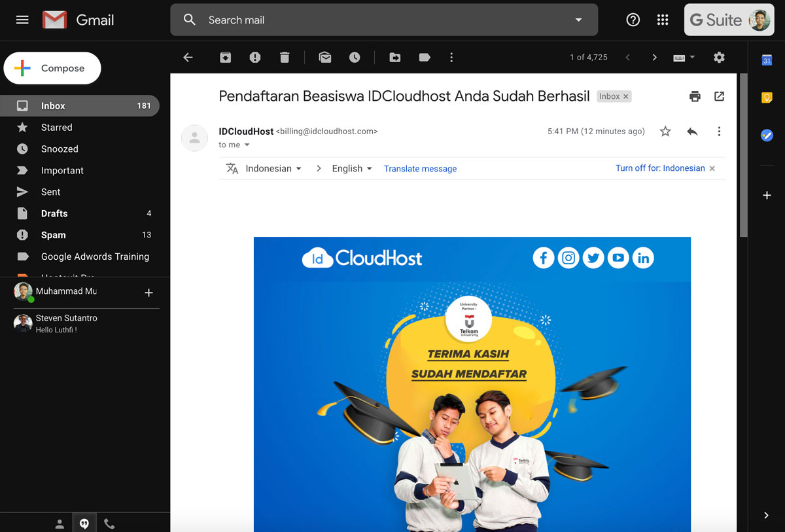Image resolution: width=785 pixels, height=532 pixels.
Task: Open the Google Adwords Training label
Action: 80,257
